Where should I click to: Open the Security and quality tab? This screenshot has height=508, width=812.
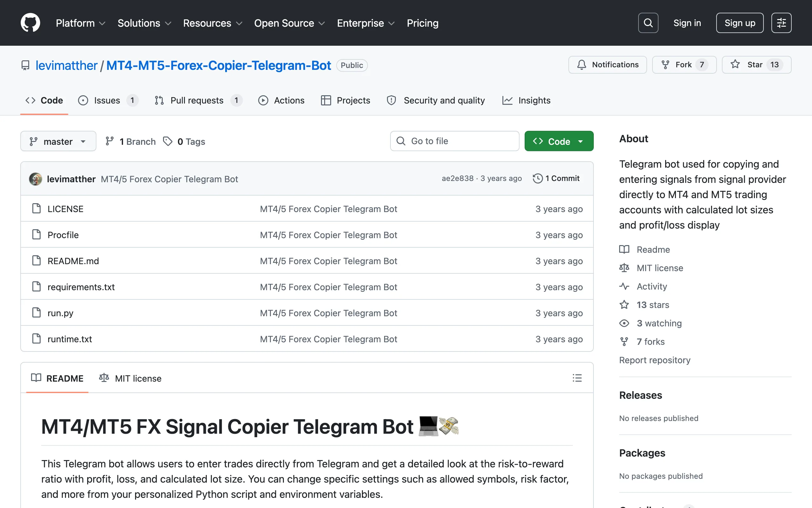[436, 100]
